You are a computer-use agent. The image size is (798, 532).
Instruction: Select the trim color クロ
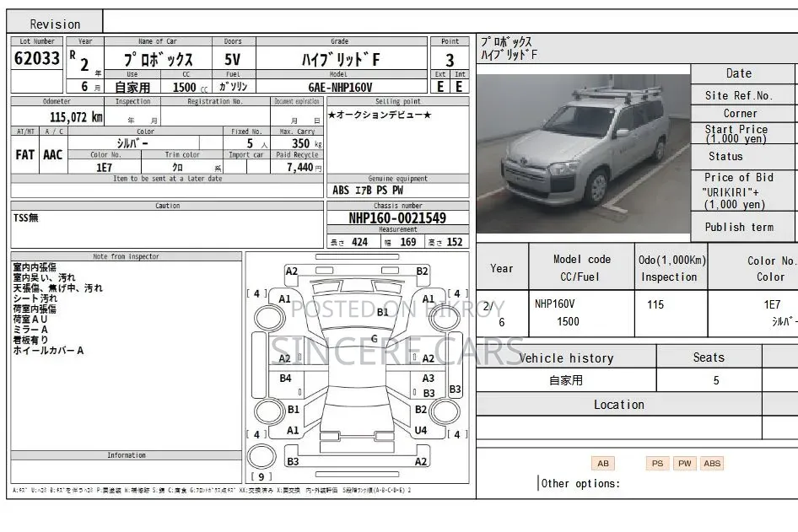(x=178, y=167)
